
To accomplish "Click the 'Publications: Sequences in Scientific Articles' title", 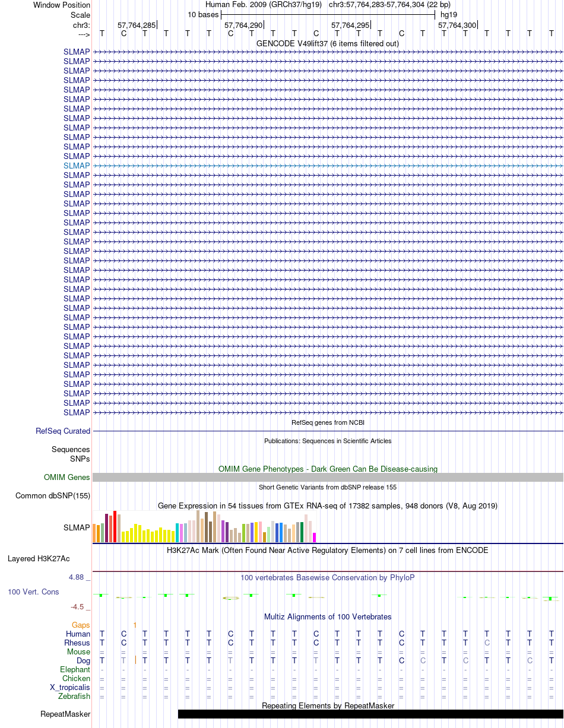I will [x=328, y=441].
